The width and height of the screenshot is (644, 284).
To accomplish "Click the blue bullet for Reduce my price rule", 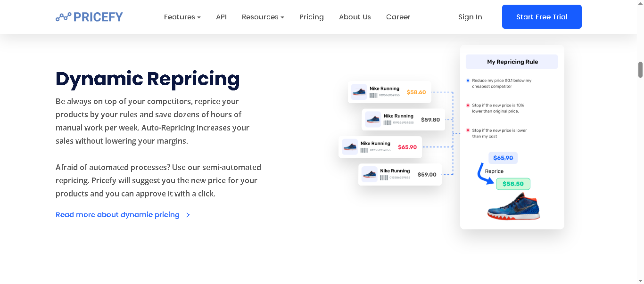I will click(x=468, y=81).
